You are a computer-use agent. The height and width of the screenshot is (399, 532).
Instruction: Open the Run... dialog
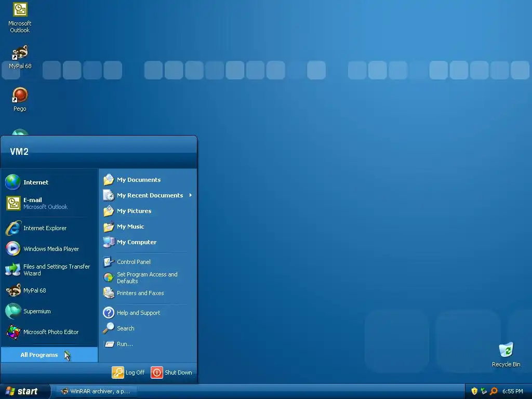point(148,344)
